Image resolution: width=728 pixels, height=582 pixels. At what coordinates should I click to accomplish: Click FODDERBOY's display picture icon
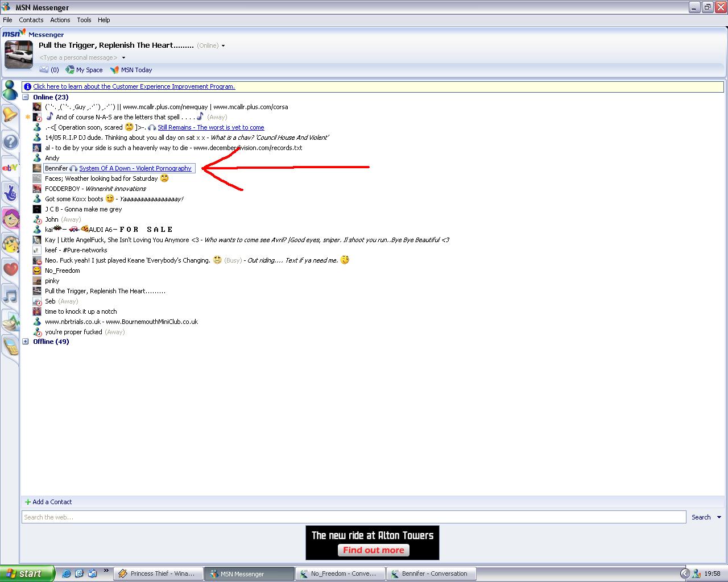pos(37,189)
